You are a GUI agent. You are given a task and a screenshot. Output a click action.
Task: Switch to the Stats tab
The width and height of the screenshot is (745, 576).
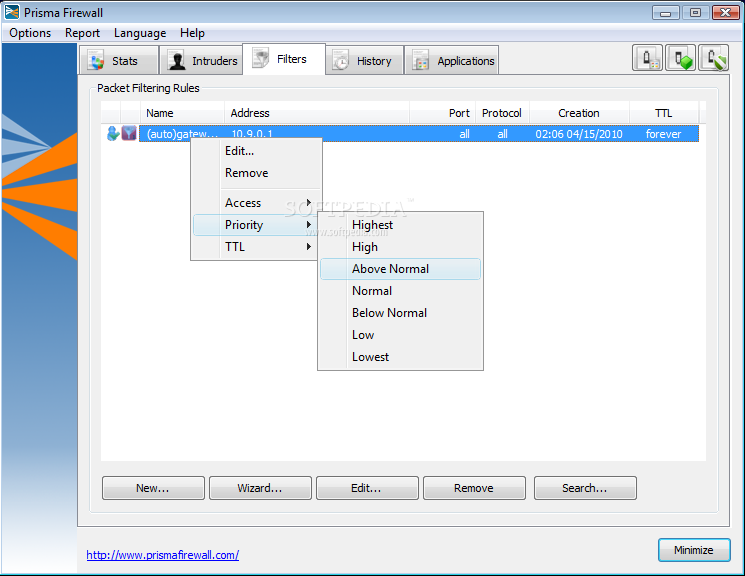tap(119, 60)
